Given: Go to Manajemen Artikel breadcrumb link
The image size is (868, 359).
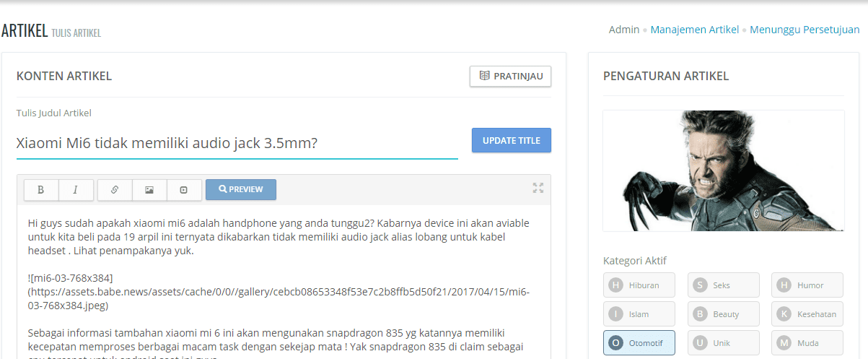Looking at the screenshot, I should click(695, 30).
